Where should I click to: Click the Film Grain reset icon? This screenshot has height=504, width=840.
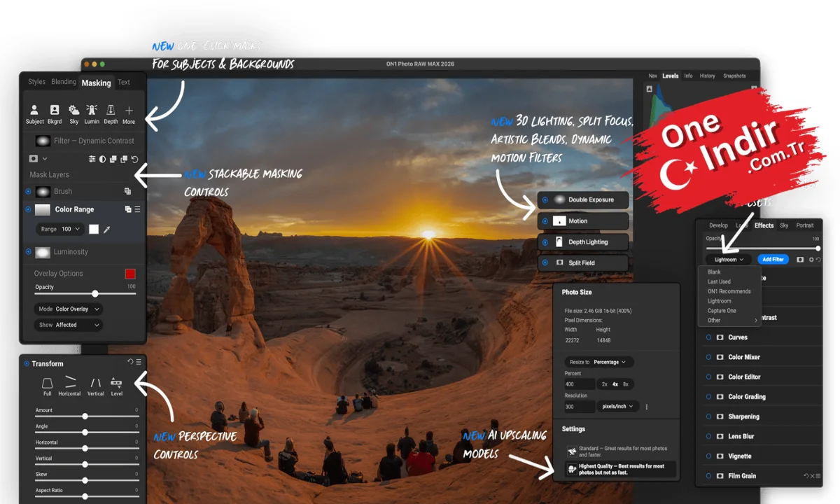806,476
